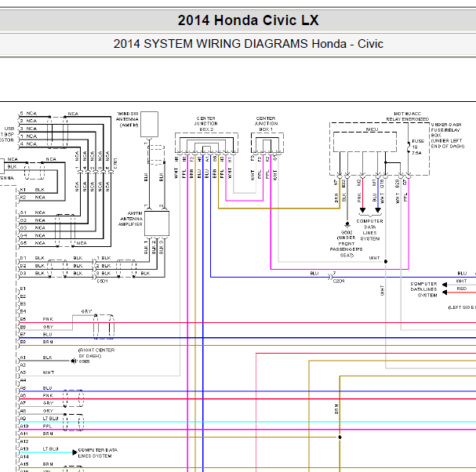Click 'N7' BRN terminal under the MICU
The height and width of the screenshot is (472, 476).
click(336, 183)
